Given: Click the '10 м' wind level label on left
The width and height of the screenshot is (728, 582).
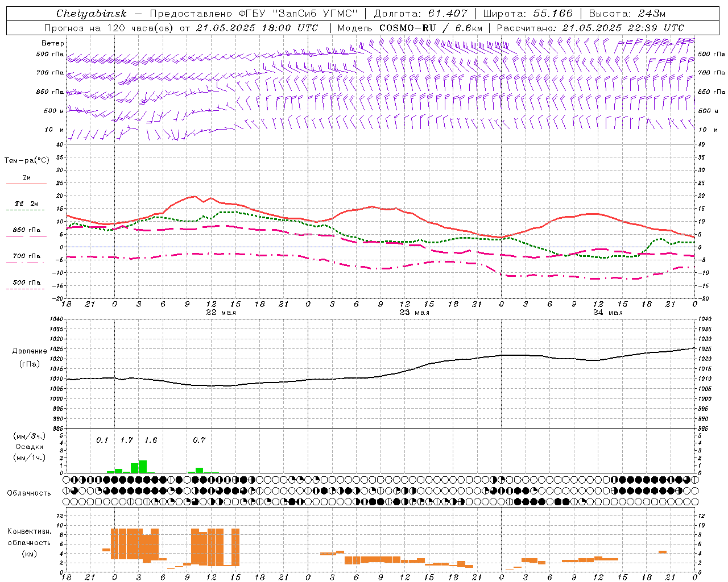Looking at the screenshot, I should (55, 130).
